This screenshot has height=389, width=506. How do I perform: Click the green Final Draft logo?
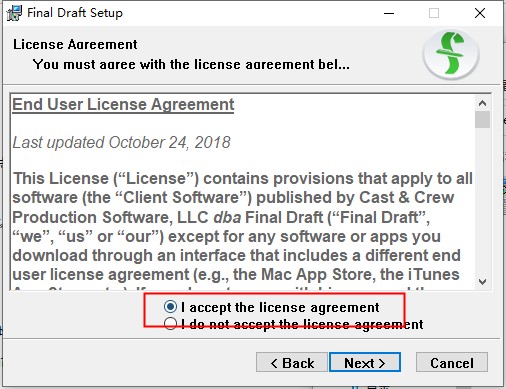pos(451,54)
